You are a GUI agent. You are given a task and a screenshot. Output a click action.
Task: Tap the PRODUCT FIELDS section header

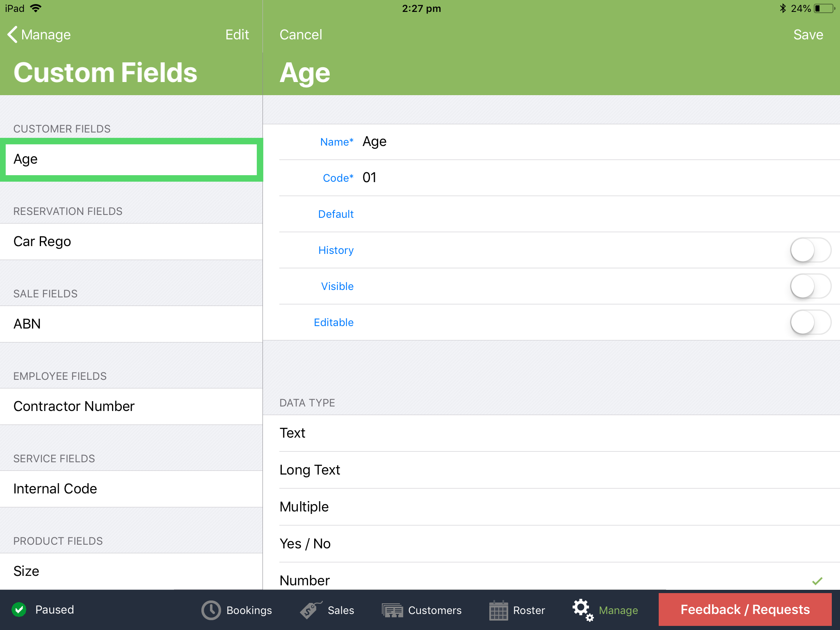coord(58,541)
